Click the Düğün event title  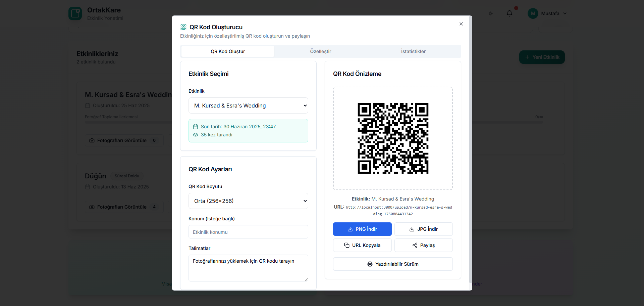(x=95, y=176)
